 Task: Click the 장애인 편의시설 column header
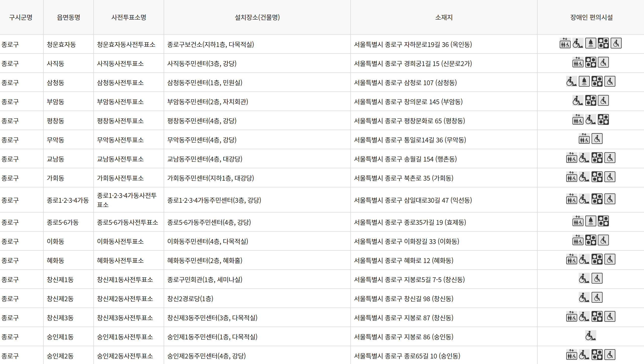coord(591,17)
